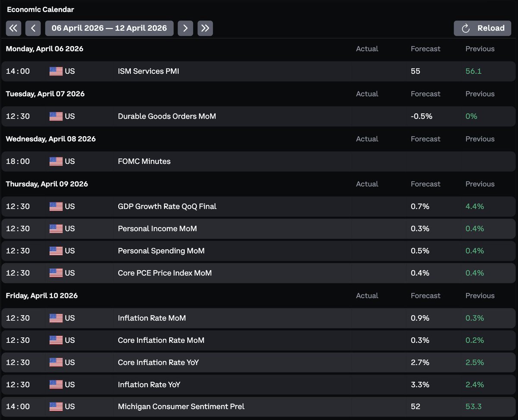This screenshot has height=420, width=518.
Task: Click the US flag on ISM Services PMI row
Action: [x=56, y=71]
